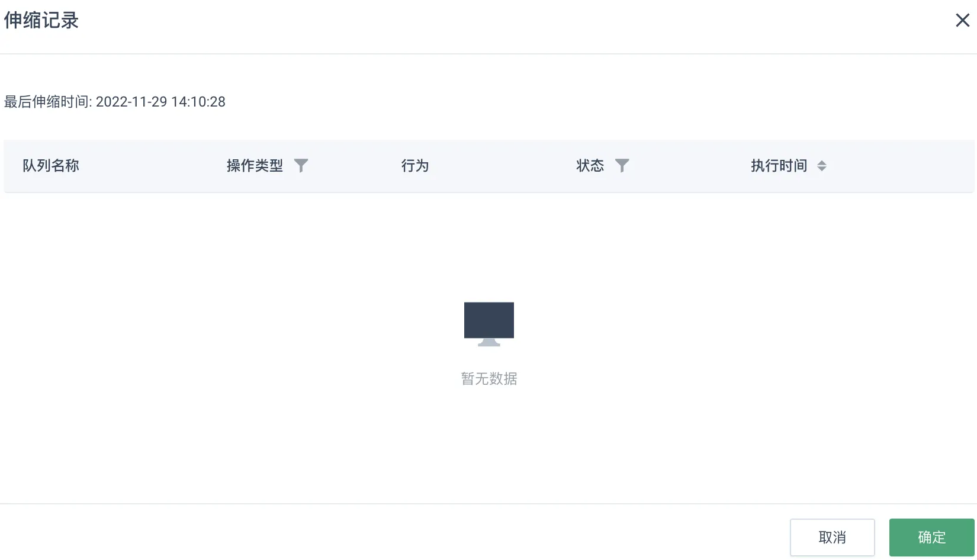
Task: Open the filter for 操作类型 column
Action: (x=301, y=166)
